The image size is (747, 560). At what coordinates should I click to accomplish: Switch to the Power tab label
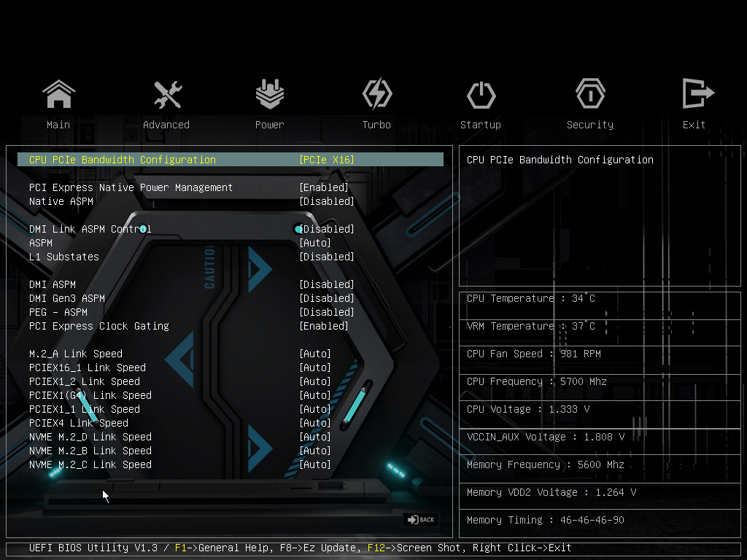270,125
